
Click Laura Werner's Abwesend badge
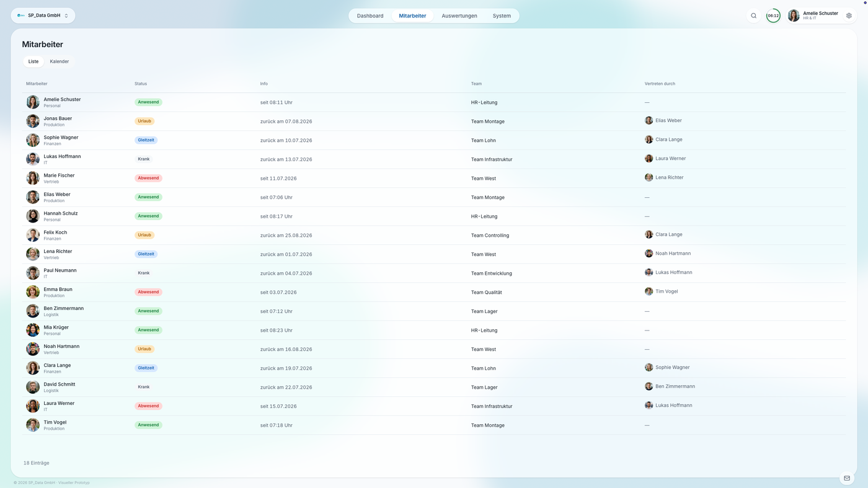[x=148, y=406]
